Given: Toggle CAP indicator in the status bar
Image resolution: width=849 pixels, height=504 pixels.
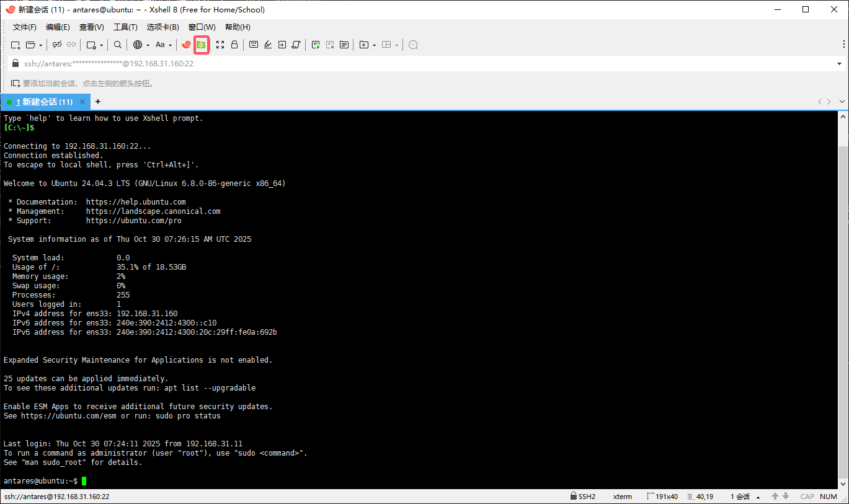Looking at the screenshot, I should click(x=807, y=496).
